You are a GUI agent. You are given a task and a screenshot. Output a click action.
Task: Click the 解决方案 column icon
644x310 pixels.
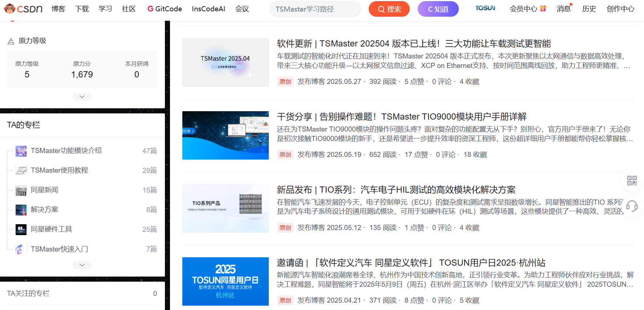[21, 210]
